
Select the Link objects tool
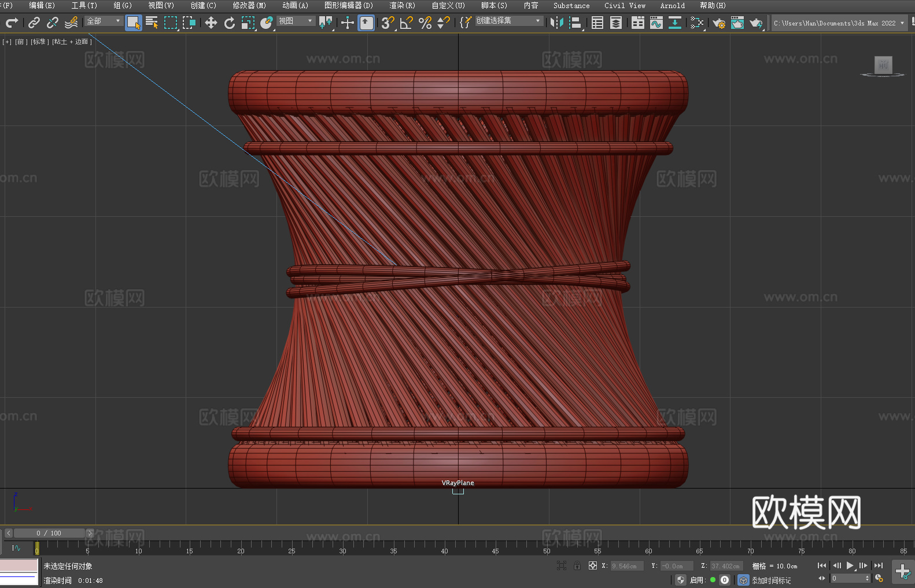34,23
